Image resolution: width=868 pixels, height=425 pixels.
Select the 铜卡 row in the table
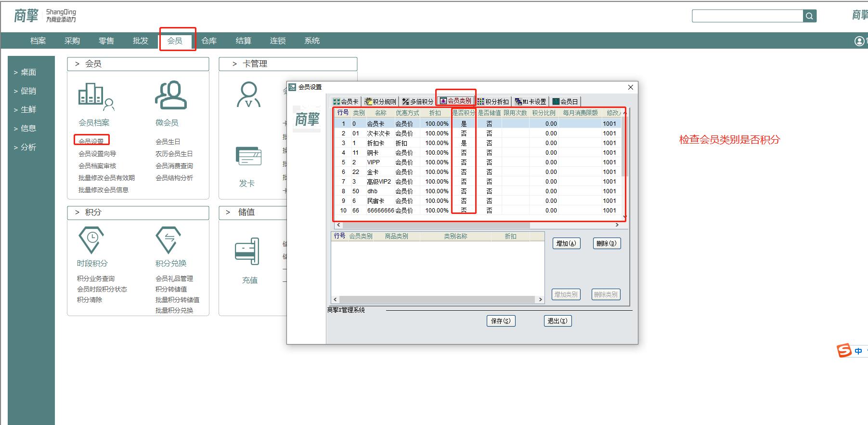(x=478, y=153)
